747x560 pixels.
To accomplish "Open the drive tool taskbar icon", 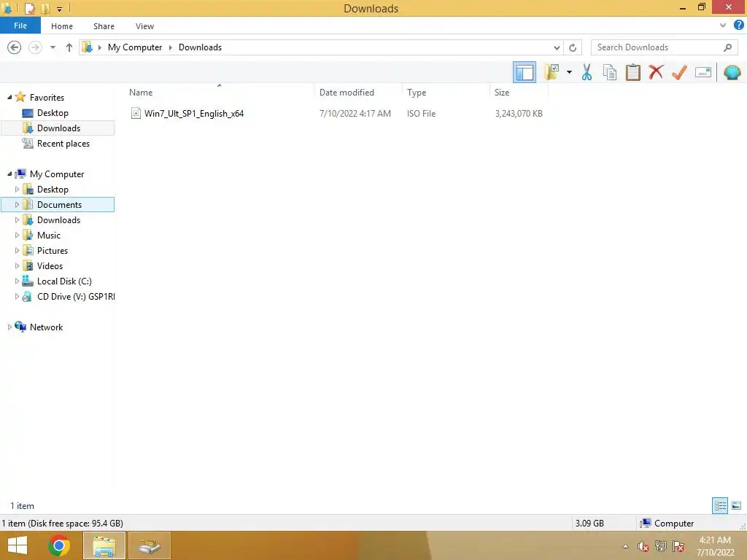I will (149, 545).
